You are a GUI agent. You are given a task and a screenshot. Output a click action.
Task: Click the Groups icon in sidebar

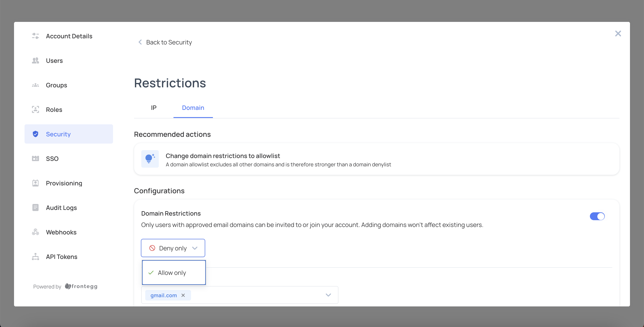(35, 85)
